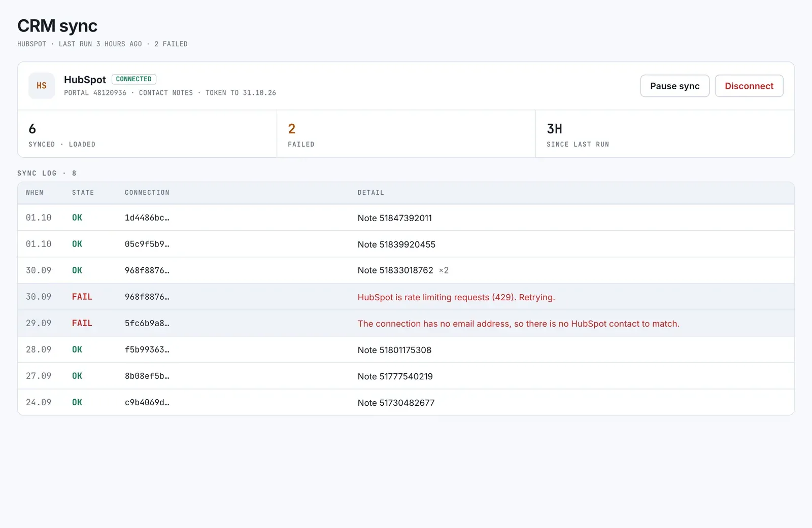The width and height of the screenshot is (812, 528).
Task: Select connection 8b08ef5b… in the log
Action: [147, 376]
